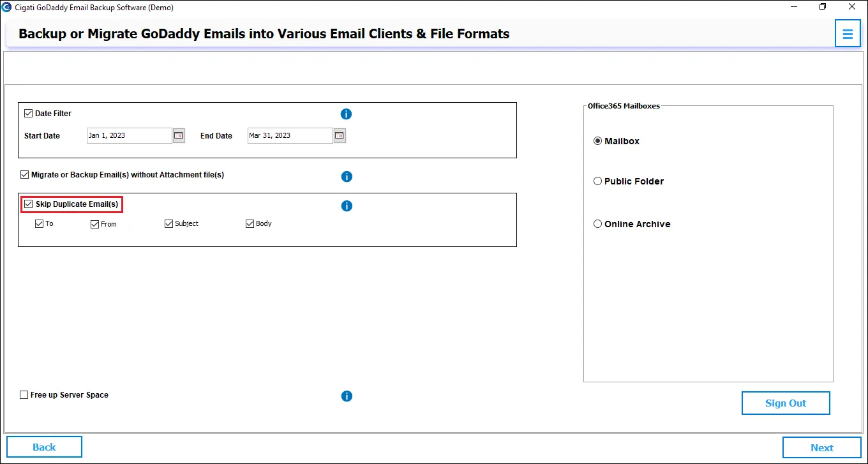Enable Free up Server Space checkbox
Viewport: 868px width, 464px height.
pos(24,395)
